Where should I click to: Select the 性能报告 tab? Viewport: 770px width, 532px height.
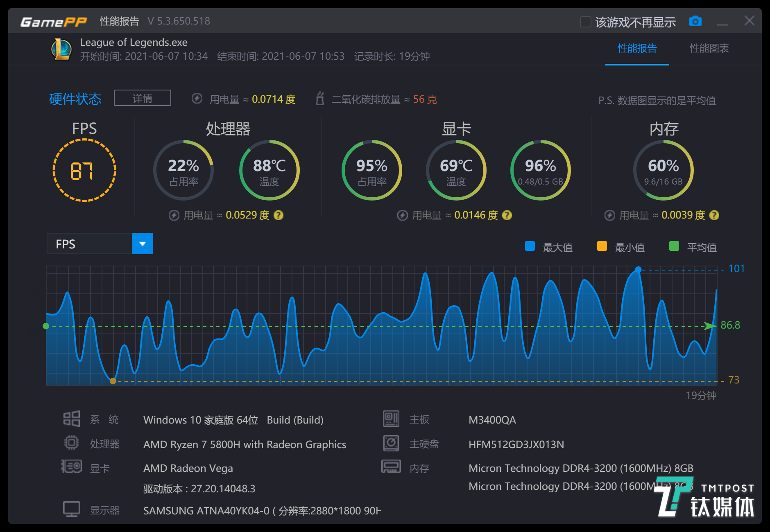pyautogui.click(x=636, y=48)
